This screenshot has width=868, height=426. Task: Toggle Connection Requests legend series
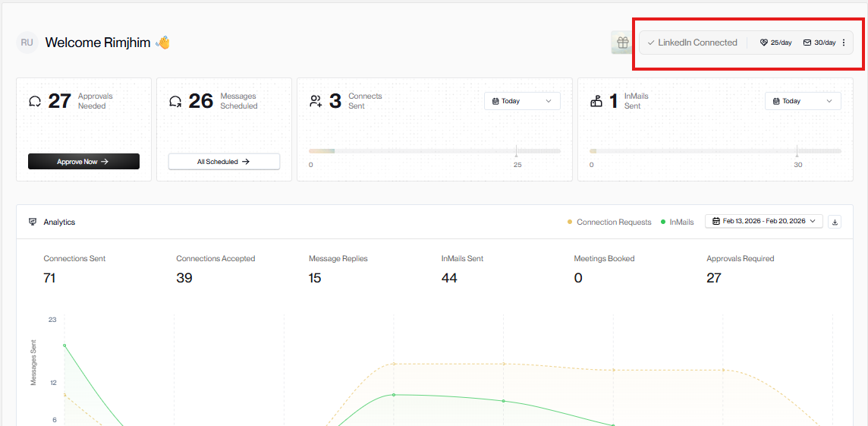pos(609,222)
